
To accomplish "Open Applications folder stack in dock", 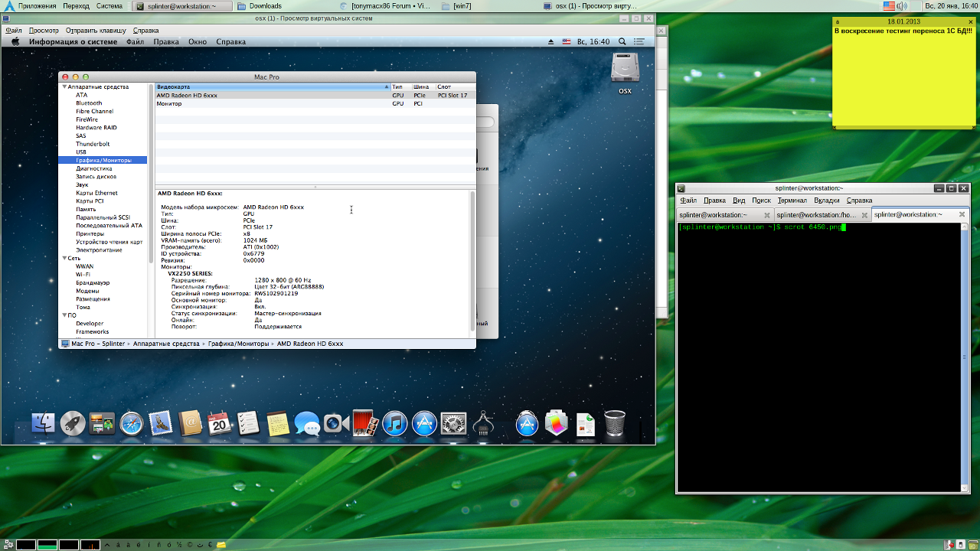I will (527, 423).
